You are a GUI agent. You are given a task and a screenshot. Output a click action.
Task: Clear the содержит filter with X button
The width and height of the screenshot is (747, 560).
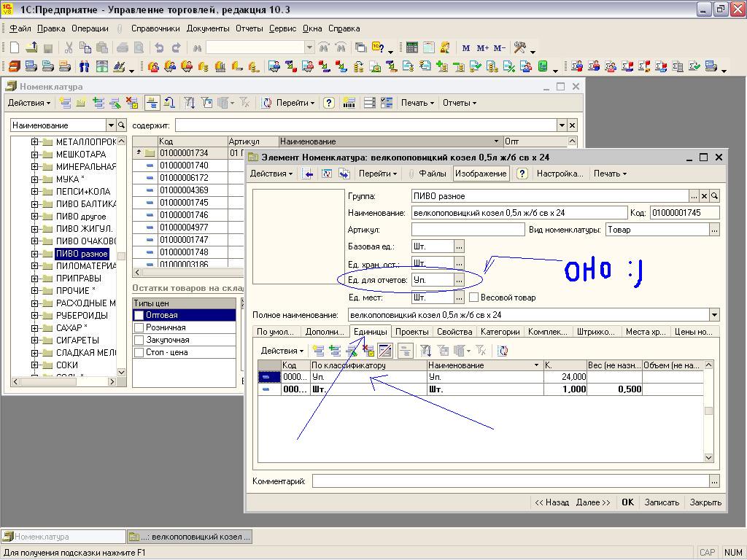point(572,125)
